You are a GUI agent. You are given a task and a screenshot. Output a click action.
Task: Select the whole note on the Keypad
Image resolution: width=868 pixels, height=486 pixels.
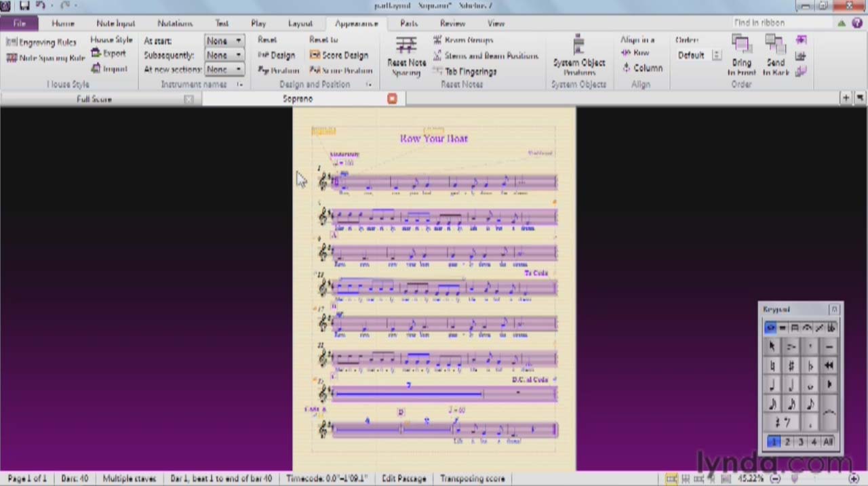coord(810,385)
